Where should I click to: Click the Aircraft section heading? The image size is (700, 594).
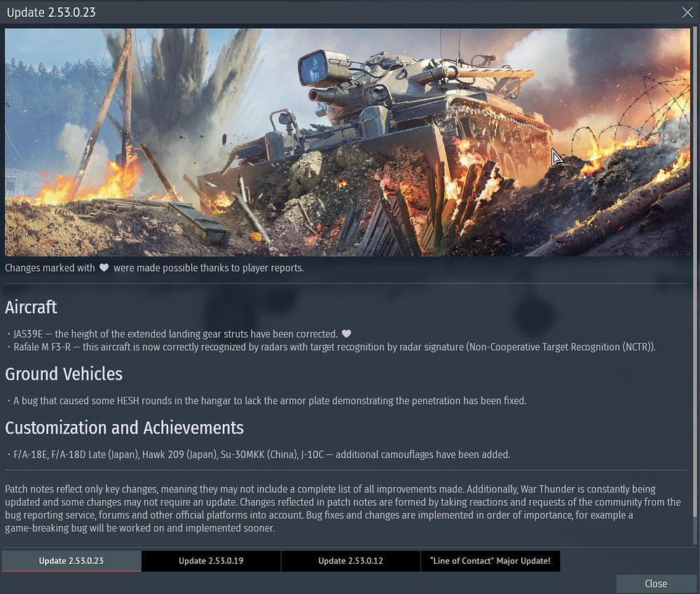point(32,307)
